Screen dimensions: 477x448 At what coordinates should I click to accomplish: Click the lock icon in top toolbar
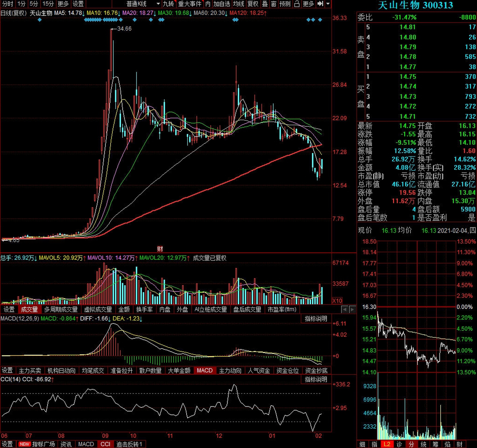[297, 4]
